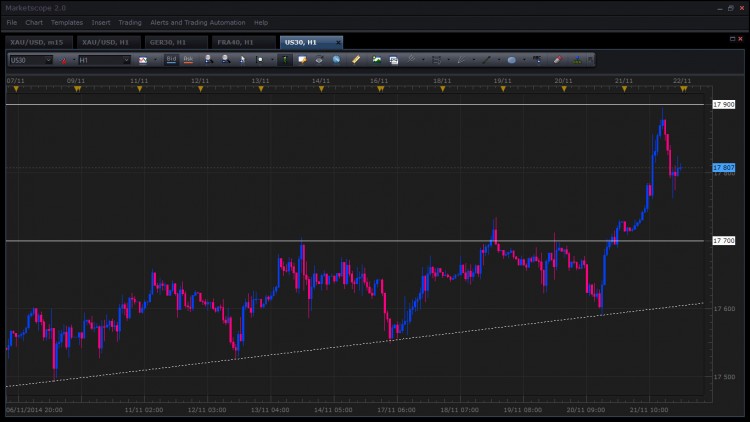The width and height of the screenshot is (750, 422).
Task: Open the Insert menu
Action: pos(101,22)
